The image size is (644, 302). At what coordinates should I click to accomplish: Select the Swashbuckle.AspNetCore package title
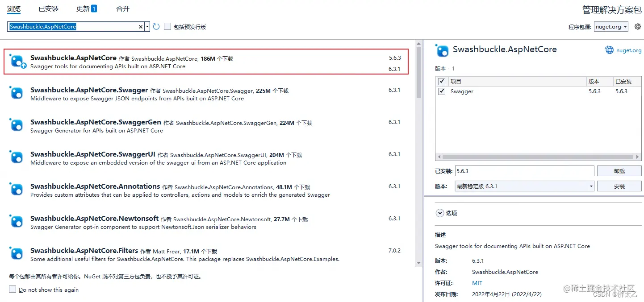[73, 58]
